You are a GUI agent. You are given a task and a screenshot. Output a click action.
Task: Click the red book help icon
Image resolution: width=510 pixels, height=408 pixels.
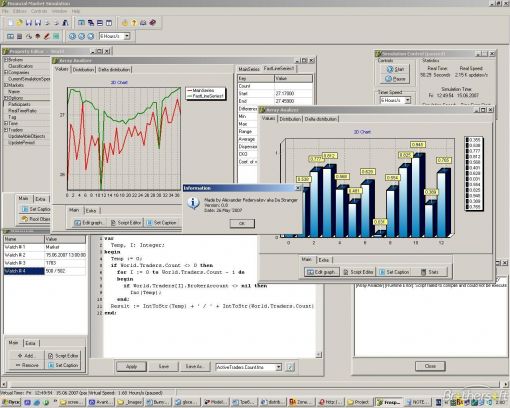(x=152, y=23)
